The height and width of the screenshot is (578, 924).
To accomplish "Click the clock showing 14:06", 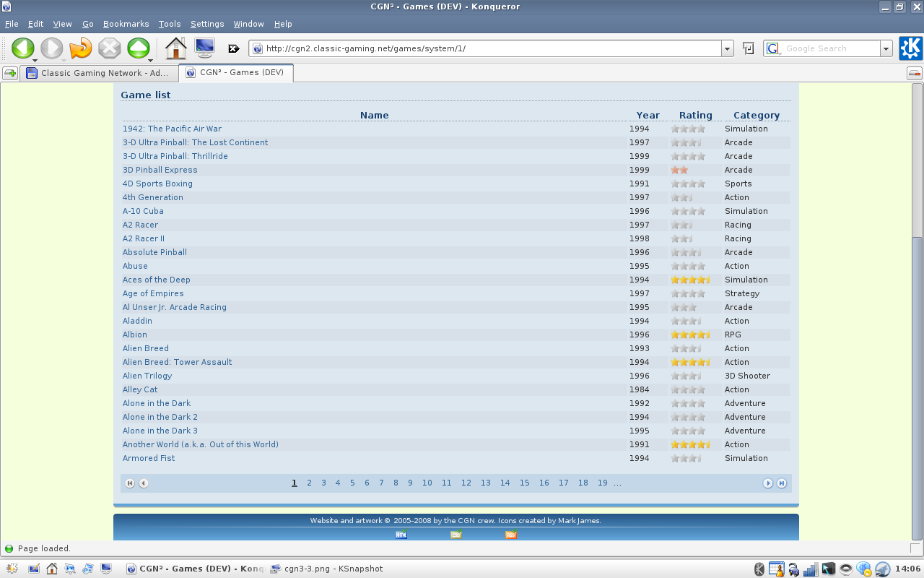I will pyautogui.click(x=907, y=569).
